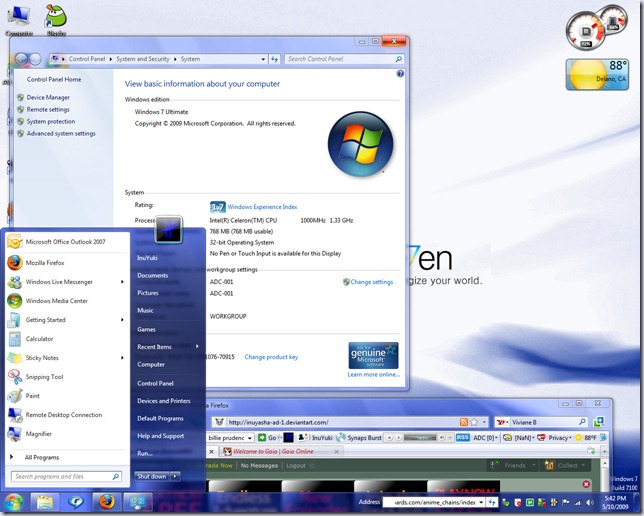The width and height of the screenshot is (644, 516).
Task: Expand All Programs list
Action: tap(41, 457)
